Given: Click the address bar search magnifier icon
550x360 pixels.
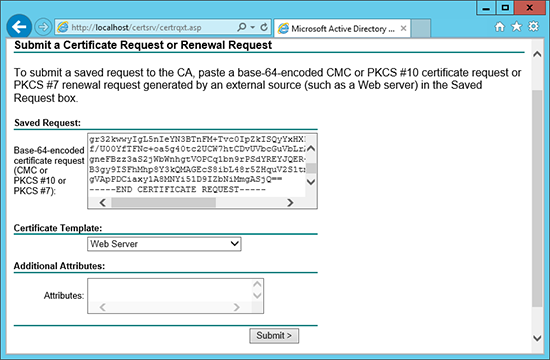Looking at the screenshot, I should pyautogui.click(x=242, y=27).
